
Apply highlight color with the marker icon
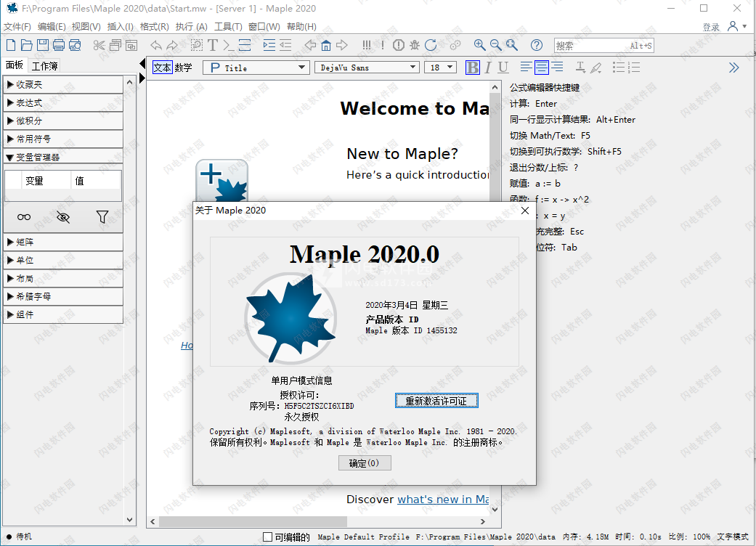[596, 68]
